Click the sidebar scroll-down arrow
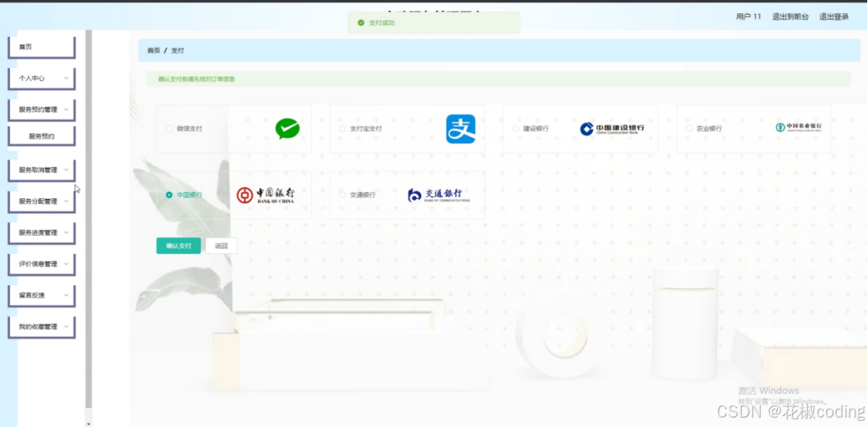This screenshot has height=427, width=868. (89, 424)
